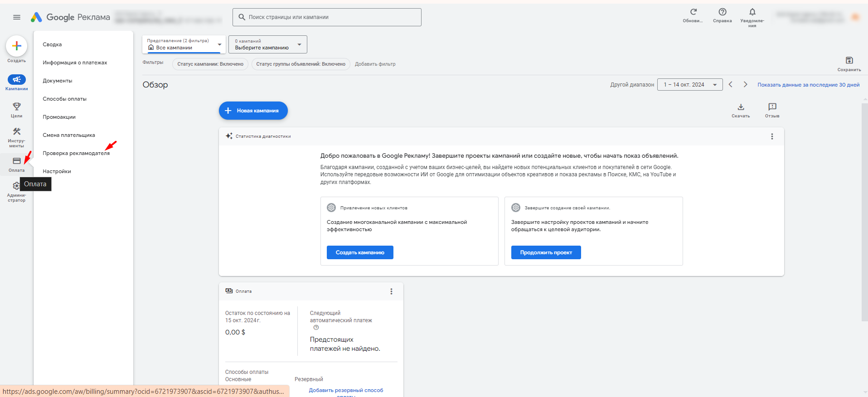868x397 pixels.
Task: Click the Create plus button
Action: click(x=17, y=46)
